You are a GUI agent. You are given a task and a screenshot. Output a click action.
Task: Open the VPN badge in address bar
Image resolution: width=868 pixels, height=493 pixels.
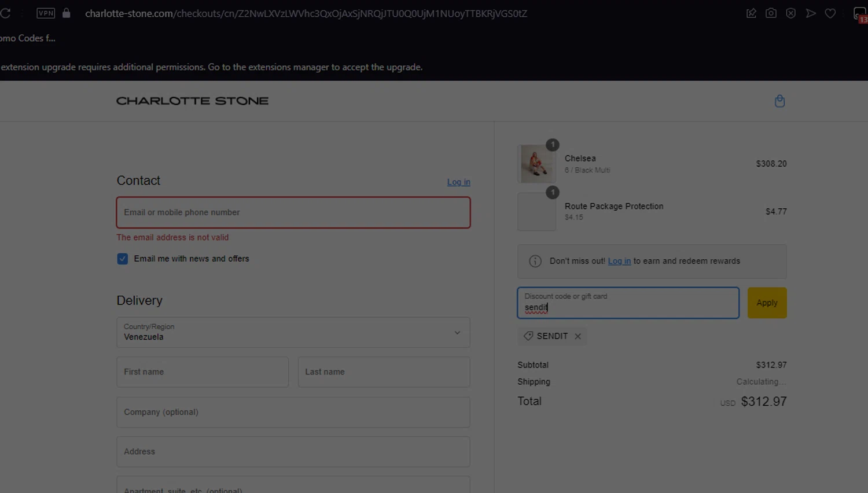46,13
